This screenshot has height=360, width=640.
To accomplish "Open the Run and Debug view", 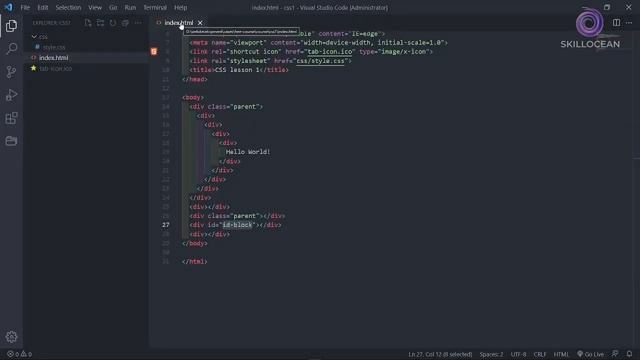I will coord(11,95).
